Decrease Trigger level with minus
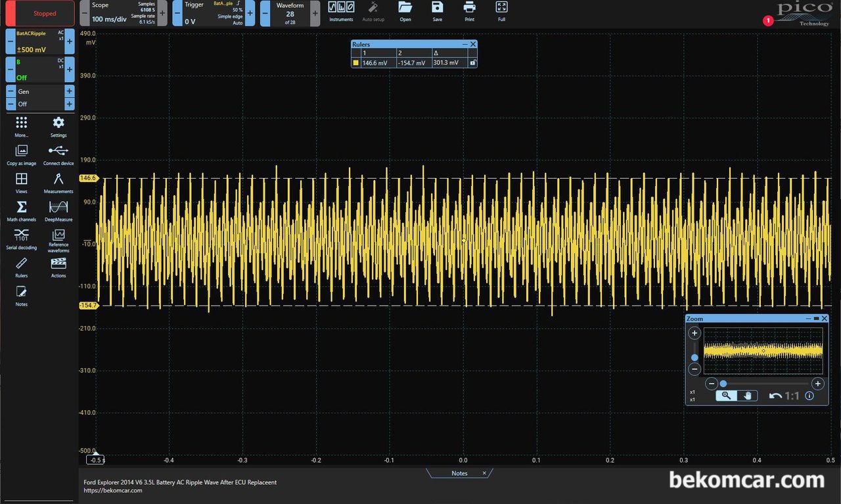The height and width of the screenshot is (504, 841). (177, 13)
